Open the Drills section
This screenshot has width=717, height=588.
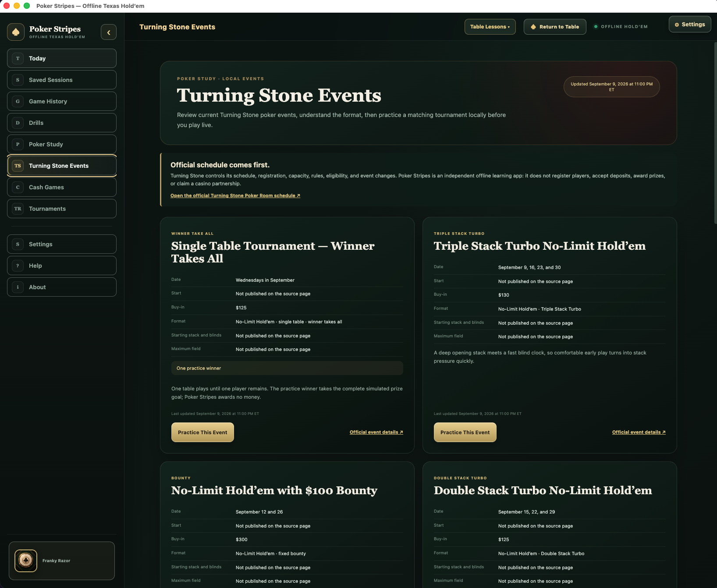click(x=62, y=123)
